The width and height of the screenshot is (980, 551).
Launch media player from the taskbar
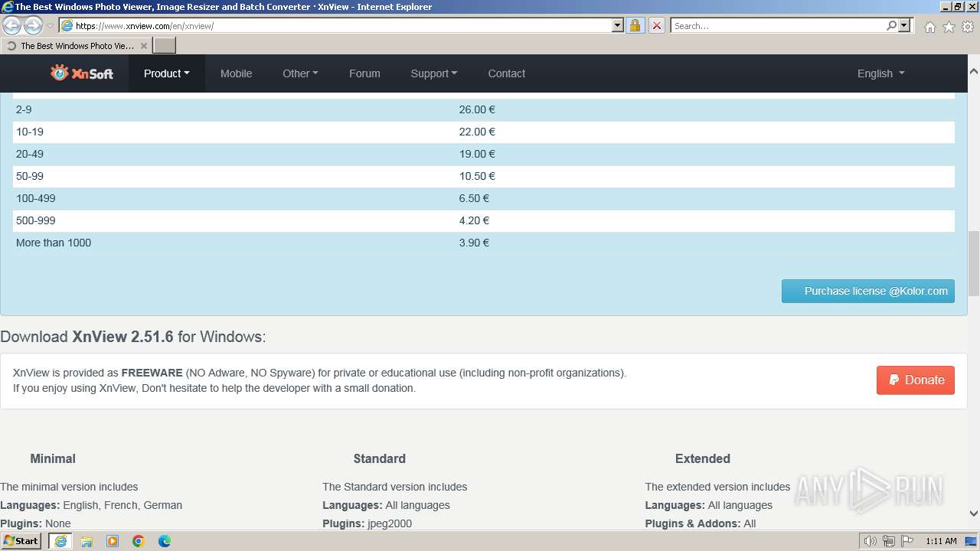(x=113, y=541)
